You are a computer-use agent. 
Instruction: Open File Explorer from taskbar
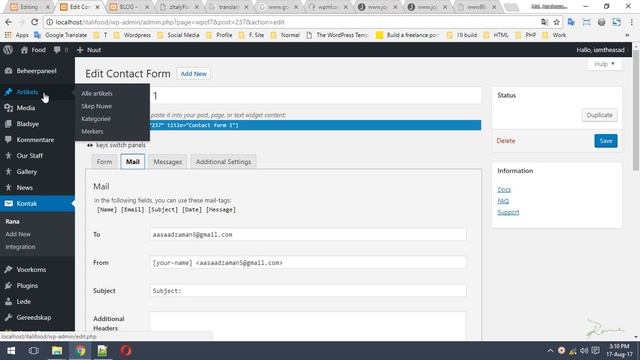tap(57, 351)
